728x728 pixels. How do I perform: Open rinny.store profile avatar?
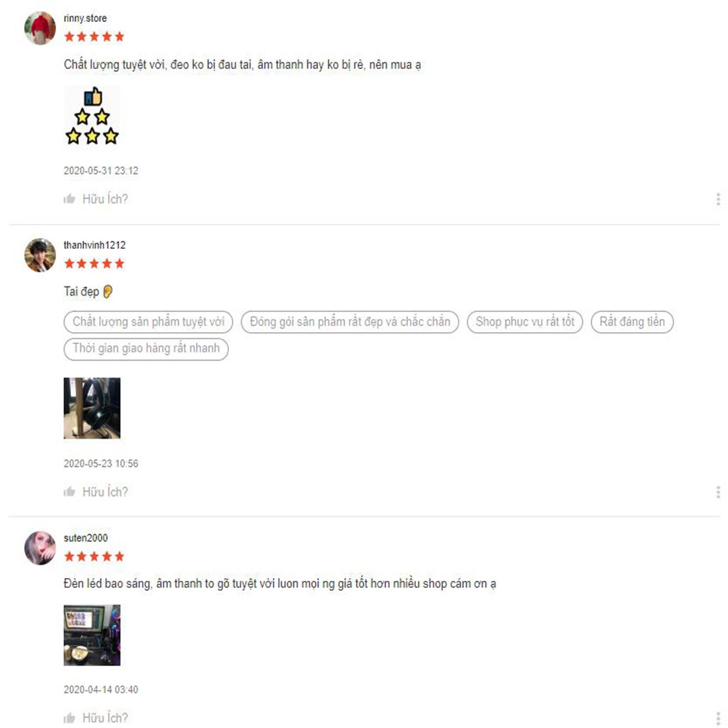click(x=40, y=28)
